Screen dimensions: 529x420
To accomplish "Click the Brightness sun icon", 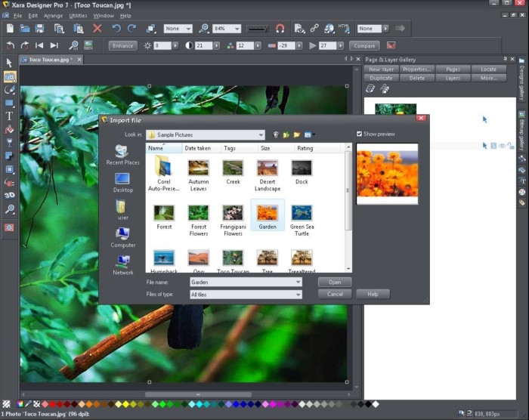I will click(147, 45).
